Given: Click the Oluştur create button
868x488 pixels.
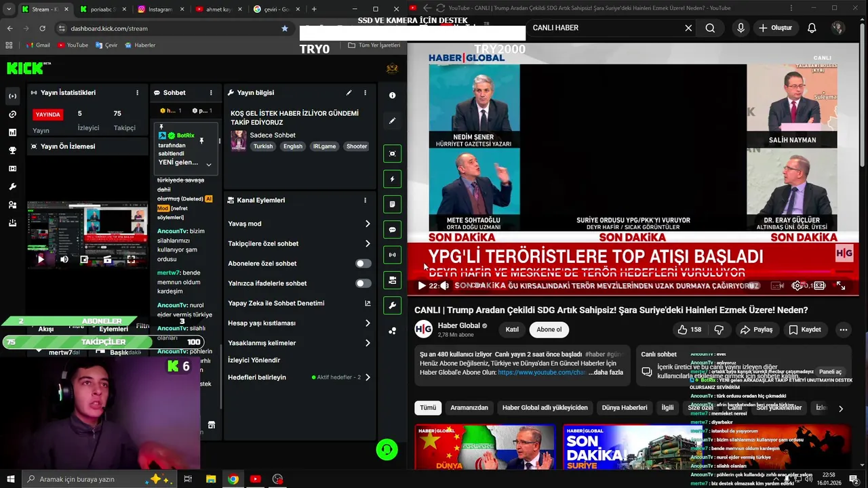Looking at the screenshot, I should [x=775, y=28].
